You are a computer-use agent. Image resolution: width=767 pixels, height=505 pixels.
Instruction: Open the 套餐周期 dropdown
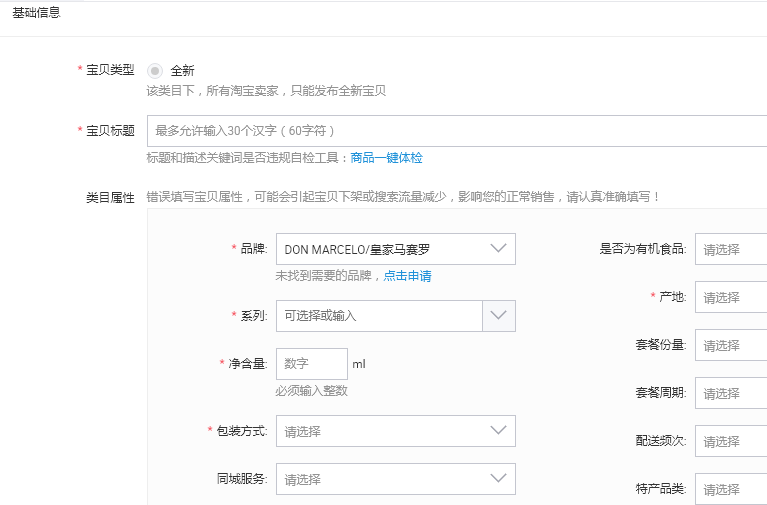click(x=731, y=393)
